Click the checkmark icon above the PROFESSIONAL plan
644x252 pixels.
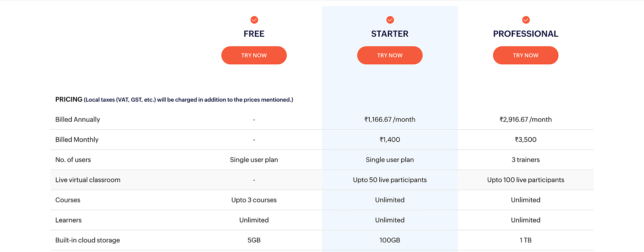[x=526, y=20]
